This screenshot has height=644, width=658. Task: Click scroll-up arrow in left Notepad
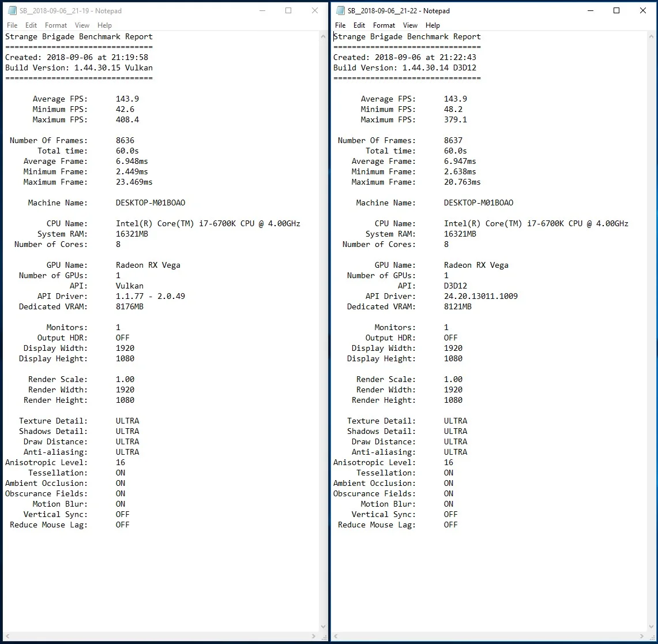[x=323, y=36]
